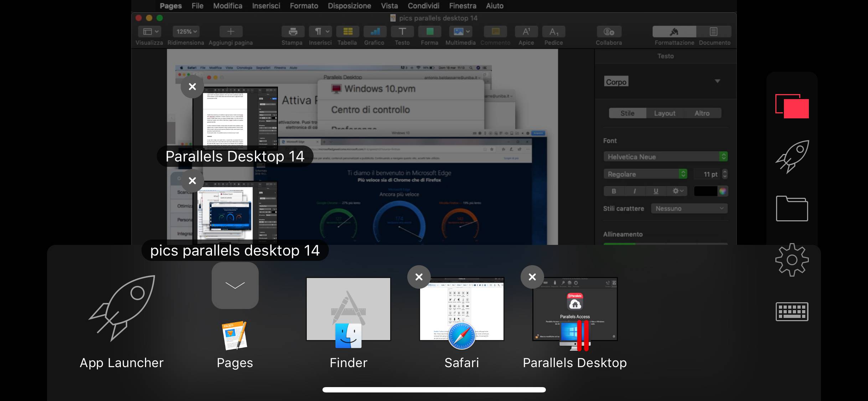
Task: Select the Parallels Desktop 14 window thumbnail
Action: (x=235, y=118)
